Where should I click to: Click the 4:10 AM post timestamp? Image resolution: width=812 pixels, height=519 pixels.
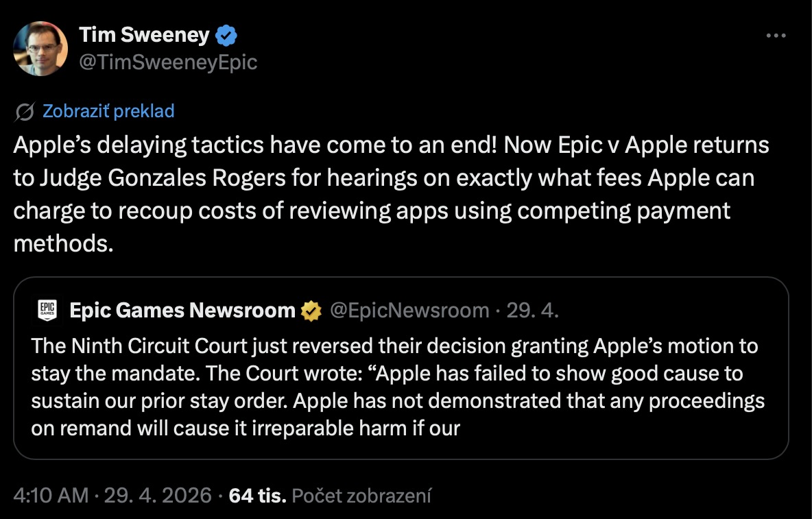(x=51, y=496)
